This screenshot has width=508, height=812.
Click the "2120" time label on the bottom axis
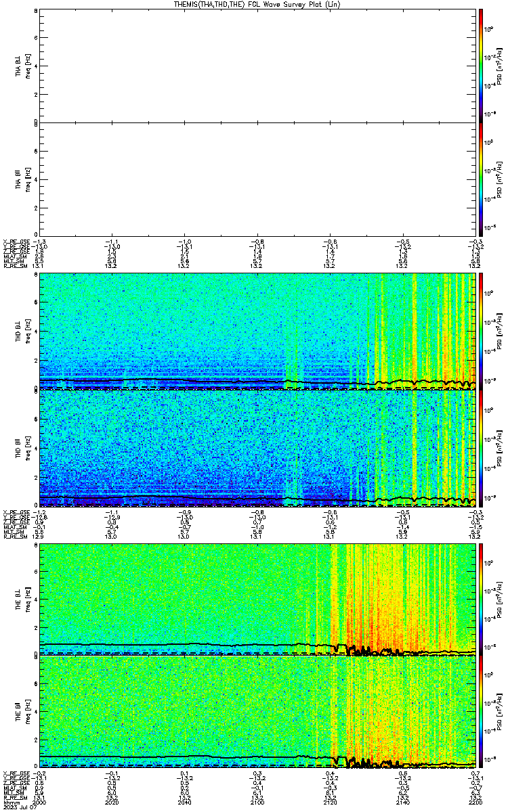[x=330, y=802]
